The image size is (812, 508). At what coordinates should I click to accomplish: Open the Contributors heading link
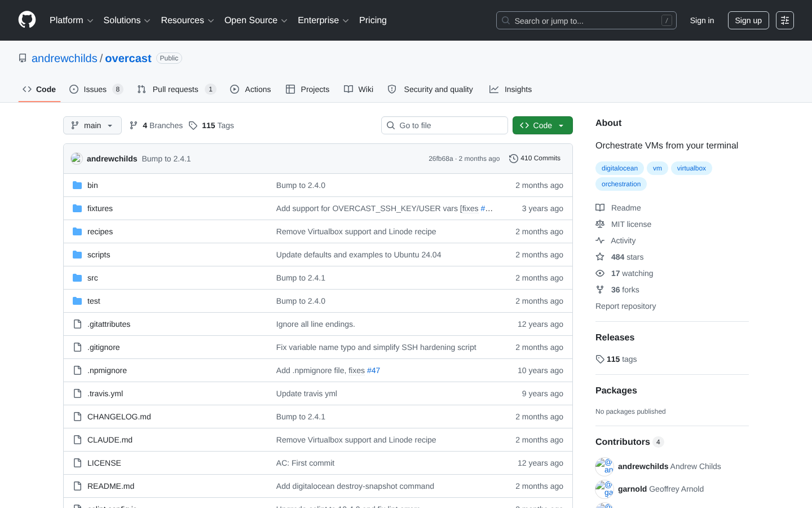(629, 442)
